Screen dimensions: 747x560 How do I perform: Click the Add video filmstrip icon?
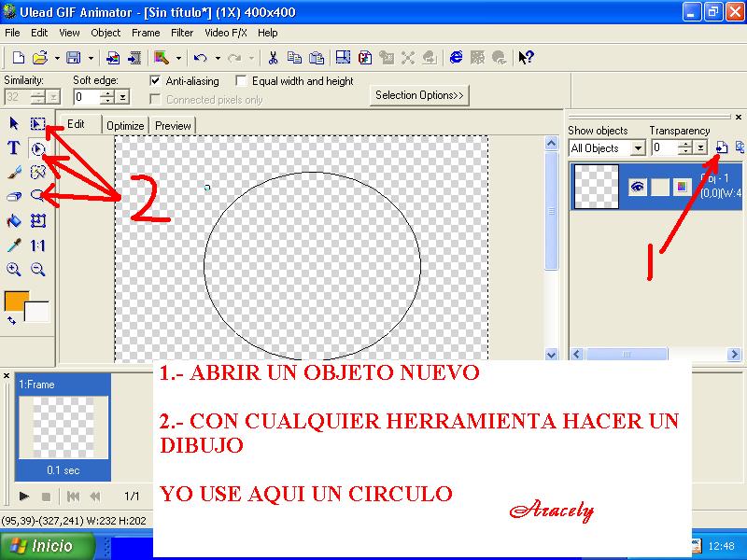[x=134, y=58]
